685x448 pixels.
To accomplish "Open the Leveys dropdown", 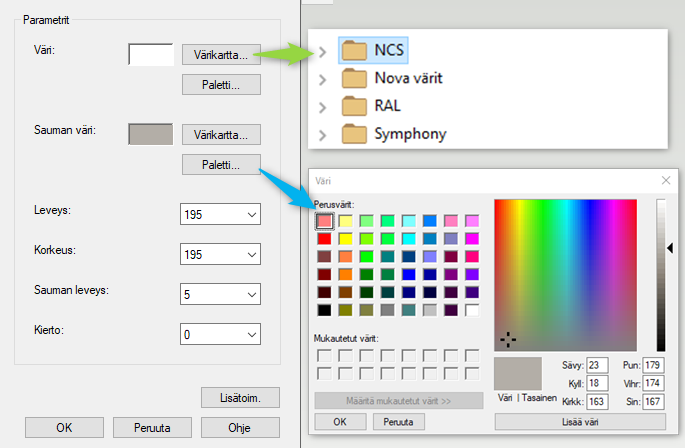I will tap(220, 215).
